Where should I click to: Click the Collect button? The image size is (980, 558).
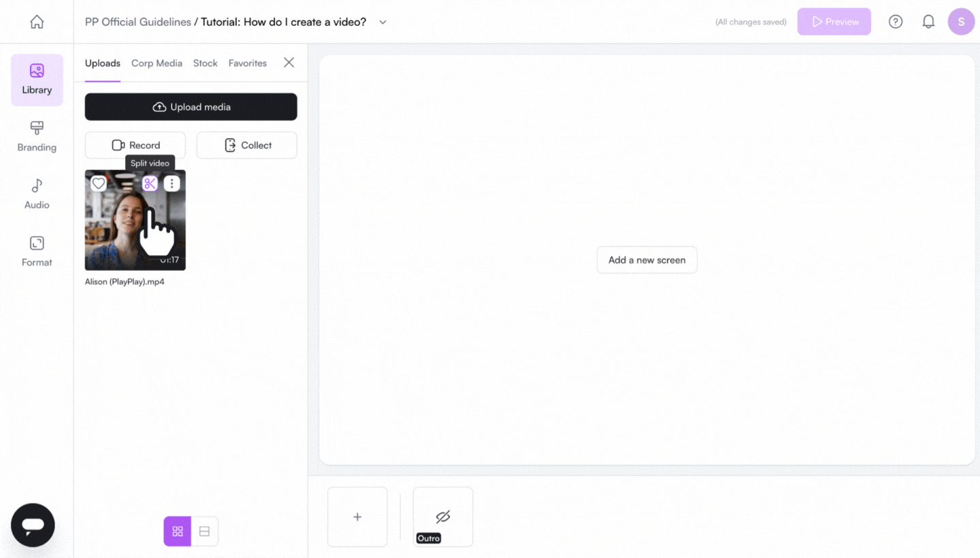(x=247, y=145)
